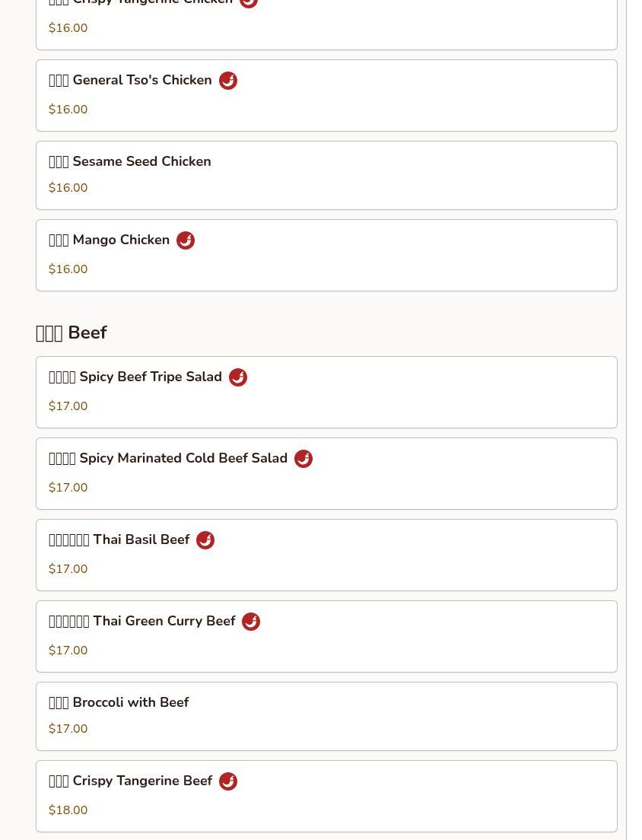Click spicy icon next to General Tso's Chicken

point(228,81)
